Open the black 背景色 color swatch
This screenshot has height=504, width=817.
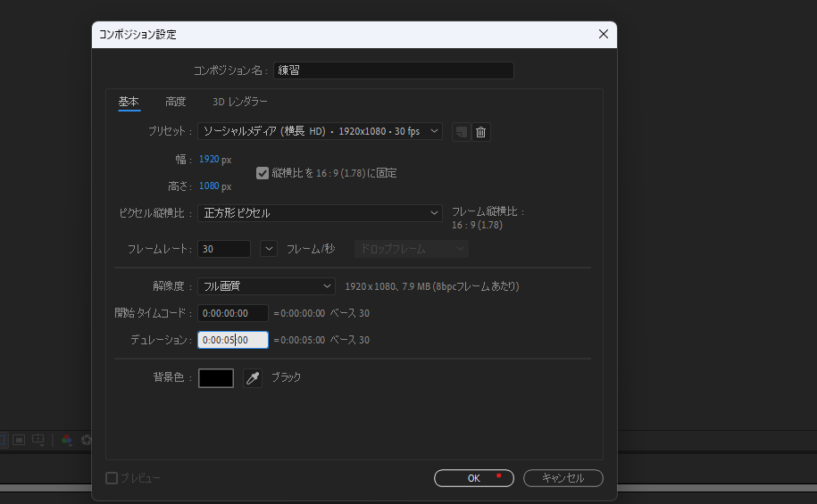click(216, 378)
